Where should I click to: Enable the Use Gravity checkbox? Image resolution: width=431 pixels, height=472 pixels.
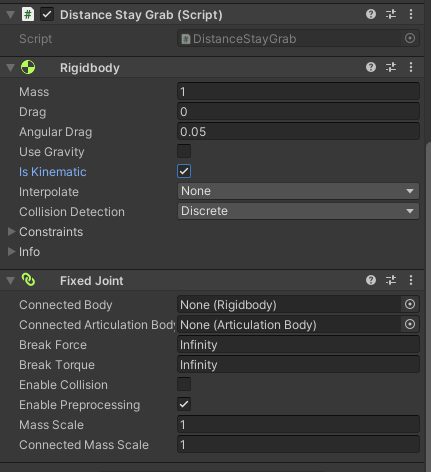click(184, 151)
